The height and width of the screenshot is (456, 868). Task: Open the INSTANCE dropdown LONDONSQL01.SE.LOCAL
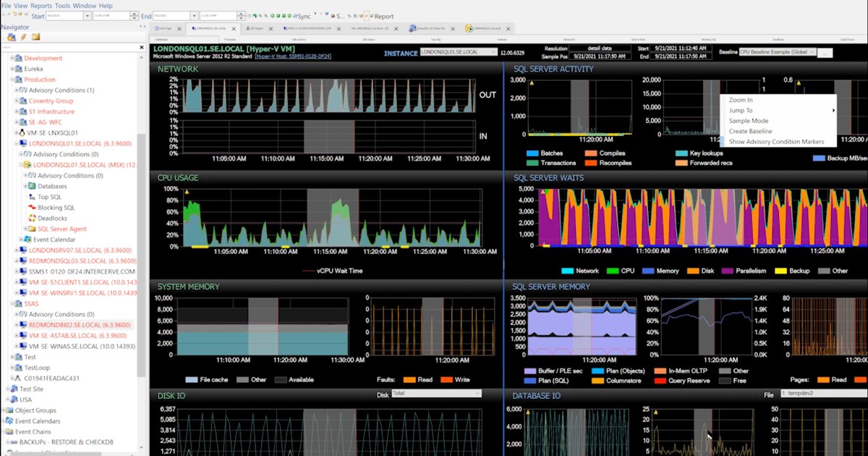coord(458,52)
